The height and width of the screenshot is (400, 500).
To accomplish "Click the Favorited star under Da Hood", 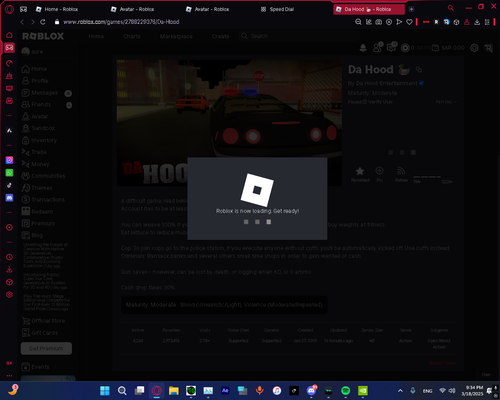I will click(x=360, y=174).
